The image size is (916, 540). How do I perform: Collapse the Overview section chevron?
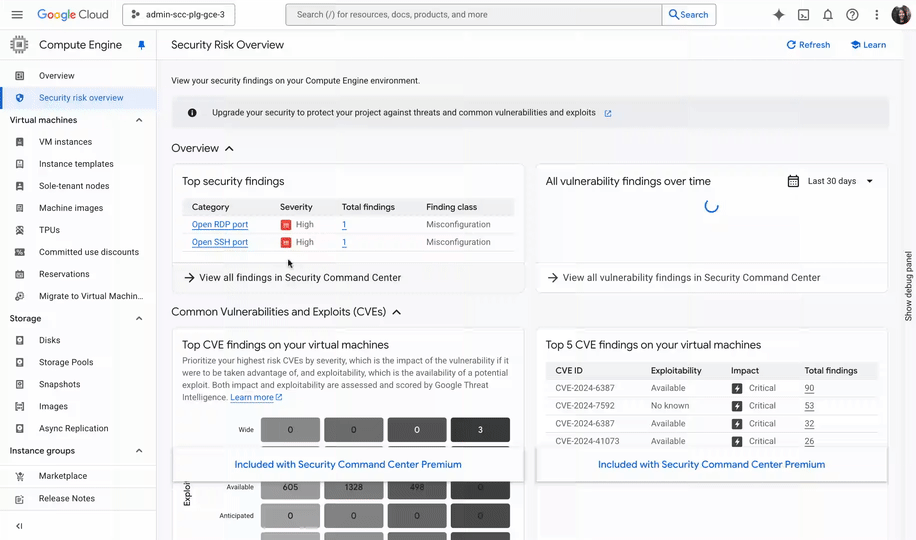229,149
